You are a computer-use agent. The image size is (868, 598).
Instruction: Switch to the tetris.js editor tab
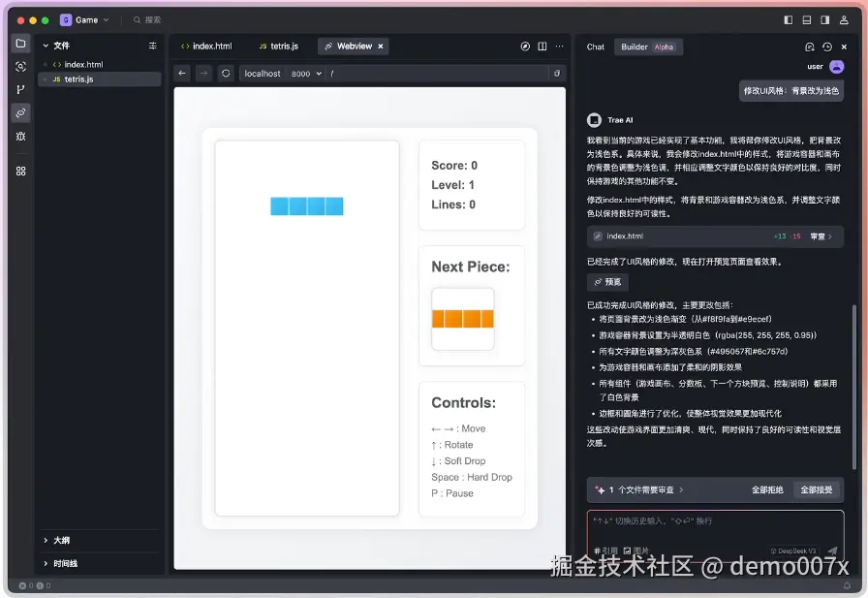(279, 47)
